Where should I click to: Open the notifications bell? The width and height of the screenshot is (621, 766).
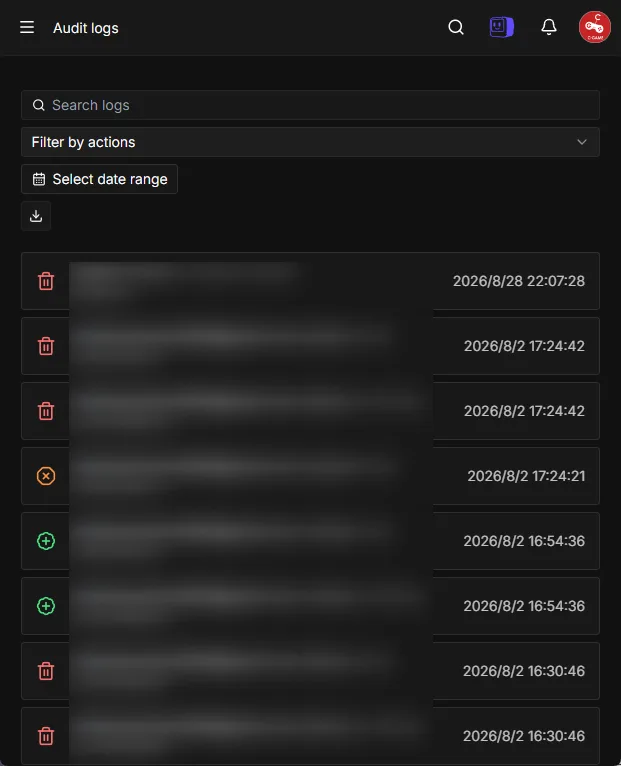(549, 27)
